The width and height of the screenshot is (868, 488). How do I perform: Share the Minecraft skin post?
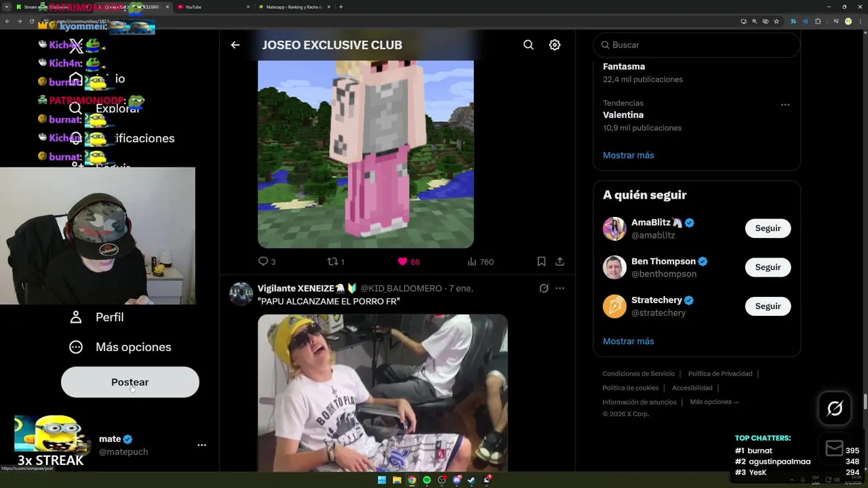click(x=559, y=262)
